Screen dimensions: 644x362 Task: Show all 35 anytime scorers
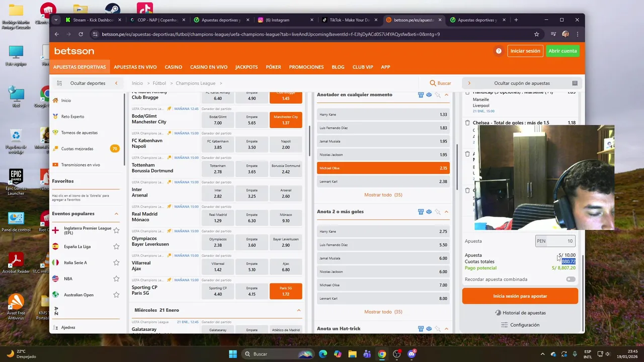tap(383, 195)
